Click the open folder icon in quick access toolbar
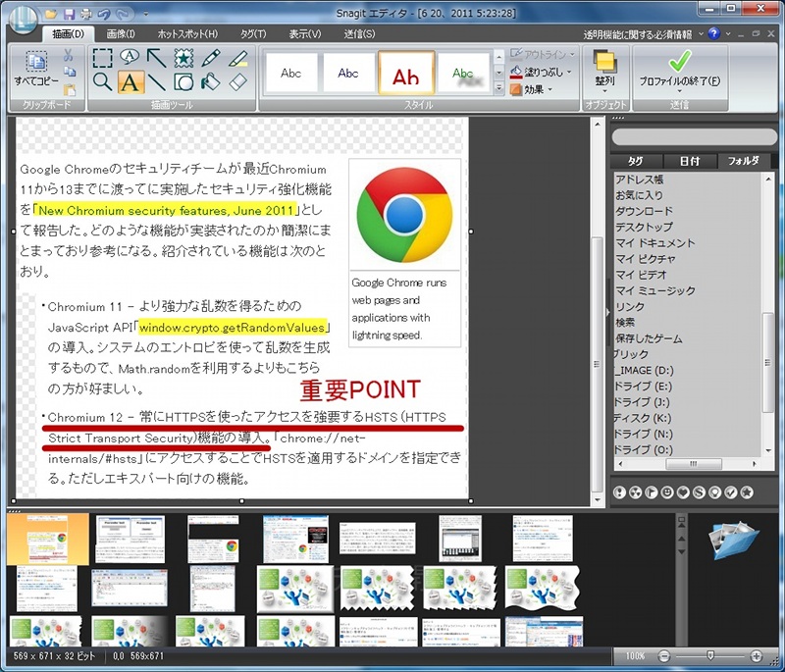The height and width of the screenshot is (672, 785). (x=51, y=14)
